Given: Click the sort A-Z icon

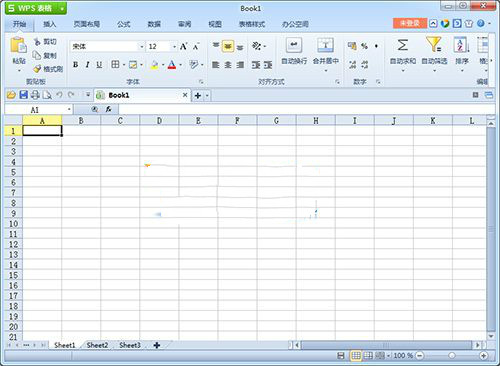Looking at the screenshot, I should click(461, 45).
